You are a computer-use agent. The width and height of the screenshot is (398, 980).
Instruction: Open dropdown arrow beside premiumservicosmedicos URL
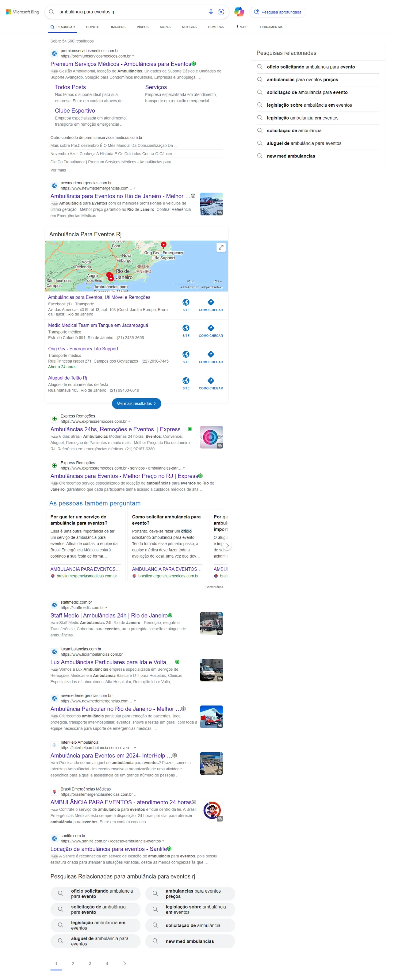pyautogui.click(x=133, y=56)
